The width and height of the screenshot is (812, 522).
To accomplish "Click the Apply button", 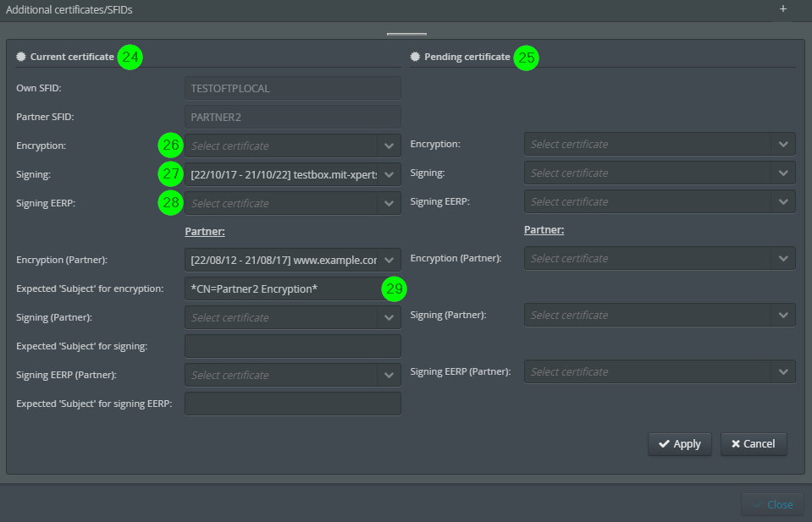I will [679, 444].
